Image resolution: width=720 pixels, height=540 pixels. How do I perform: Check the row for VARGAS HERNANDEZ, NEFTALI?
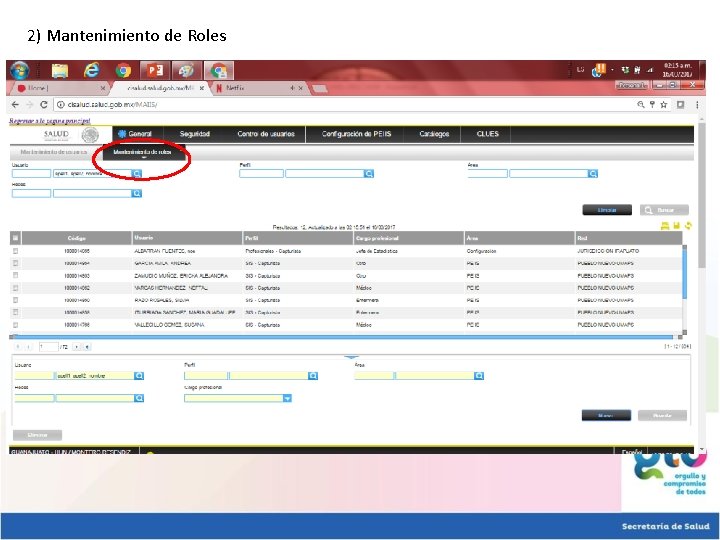point(16,288)
